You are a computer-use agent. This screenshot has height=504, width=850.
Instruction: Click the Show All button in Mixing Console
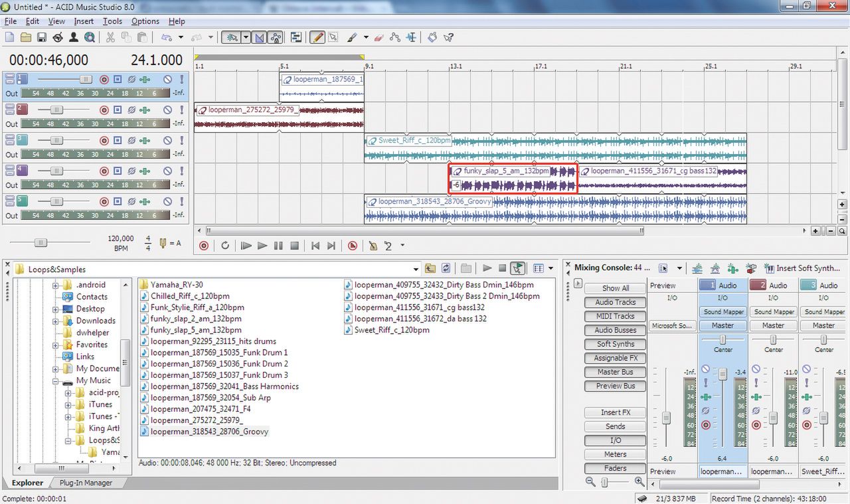[616, 288]
